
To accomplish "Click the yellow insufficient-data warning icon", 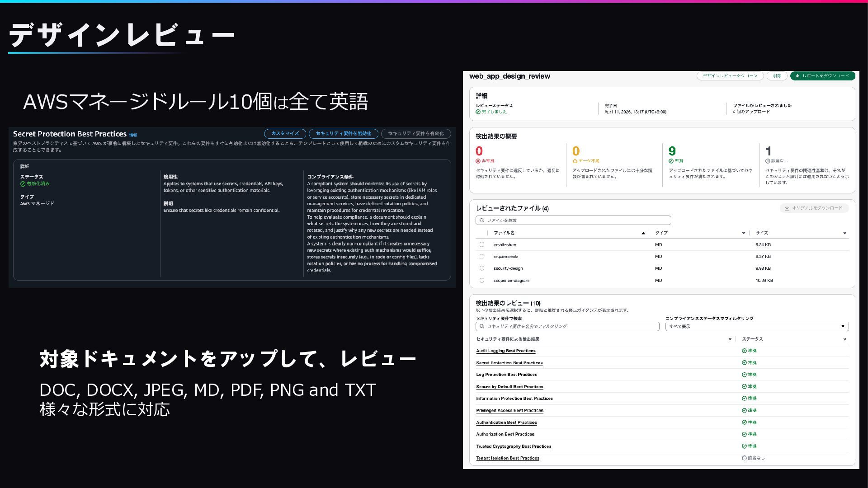I will [575, 161].
